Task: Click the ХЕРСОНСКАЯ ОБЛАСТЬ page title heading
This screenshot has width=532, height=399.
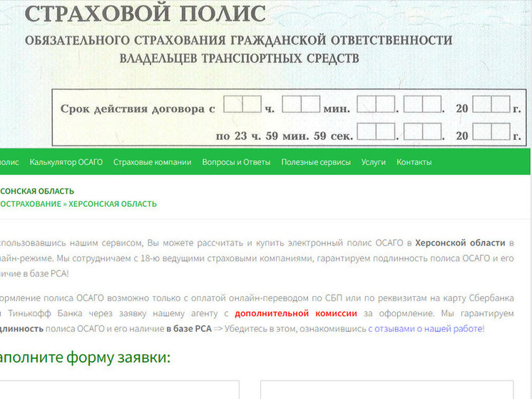Action: tap(37, 191)
